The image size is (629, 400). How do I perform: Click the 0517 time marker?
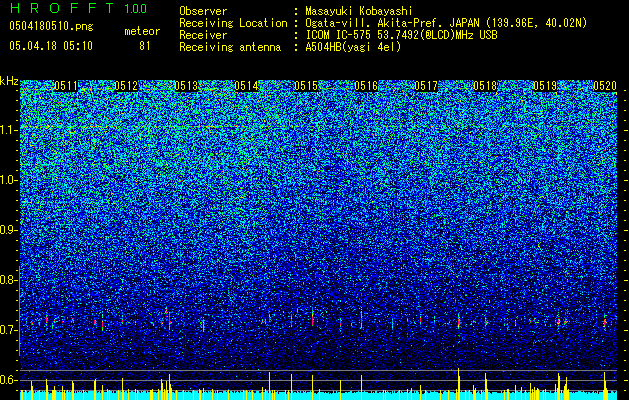coord(426,86)
